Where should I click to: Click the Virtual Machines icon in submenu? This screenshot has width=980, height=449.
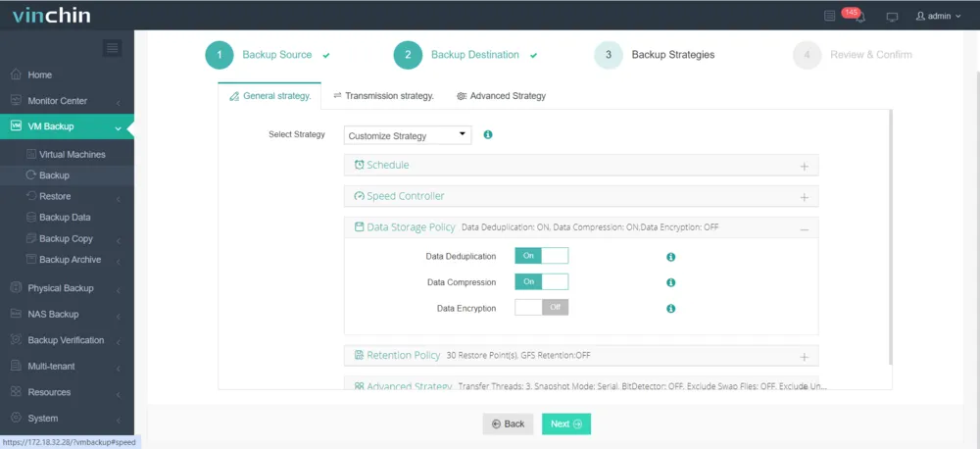pyautogui.click(x=31, y=155)
